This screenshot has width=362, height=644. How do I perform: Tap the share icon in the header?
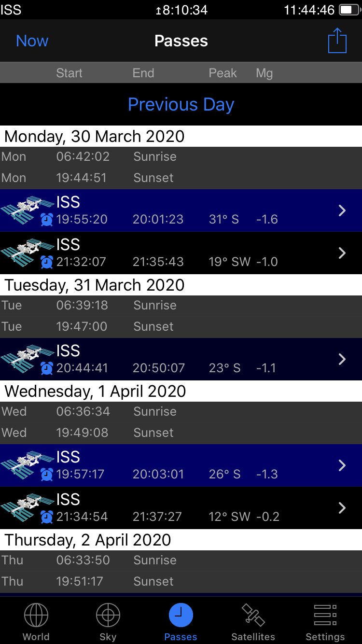pos(337,41)
